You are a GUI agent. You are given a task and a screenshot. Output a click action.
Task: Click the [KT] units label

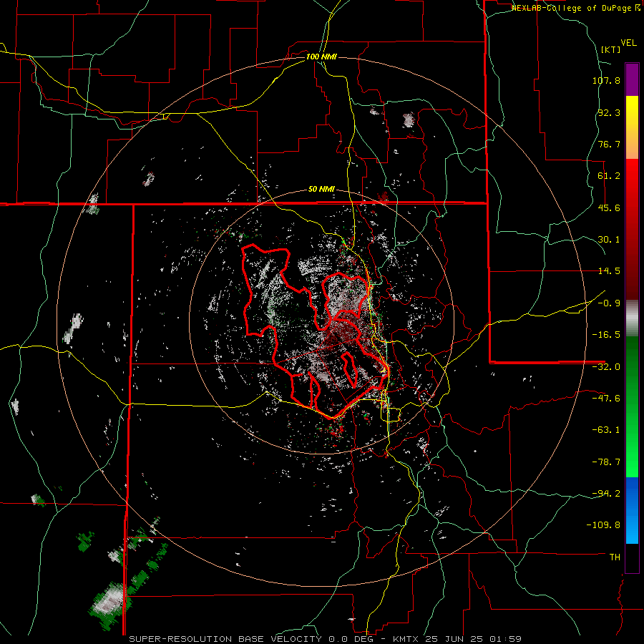coord(611,49)
